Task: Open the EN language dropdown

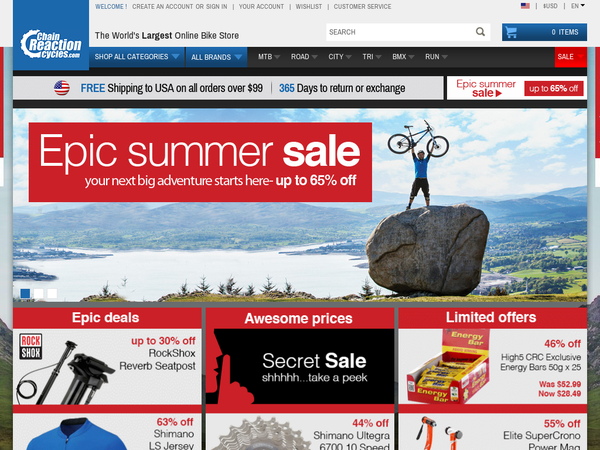Action: [578, 6]
